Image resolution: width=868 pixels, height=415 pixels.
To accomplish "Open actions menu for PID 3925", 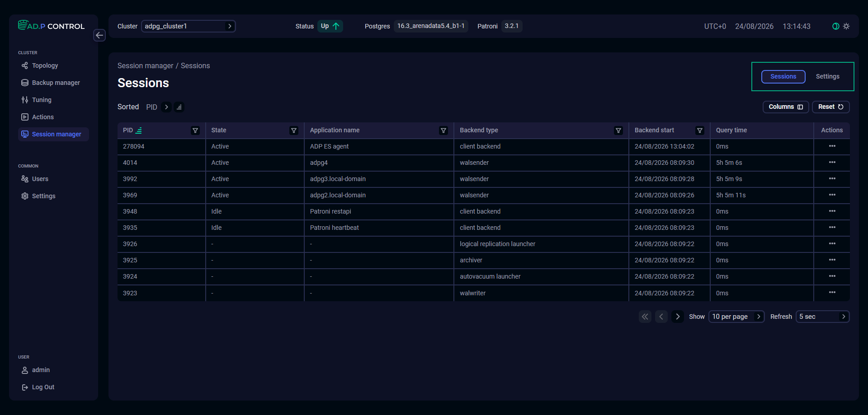I will tap(832, 260).
